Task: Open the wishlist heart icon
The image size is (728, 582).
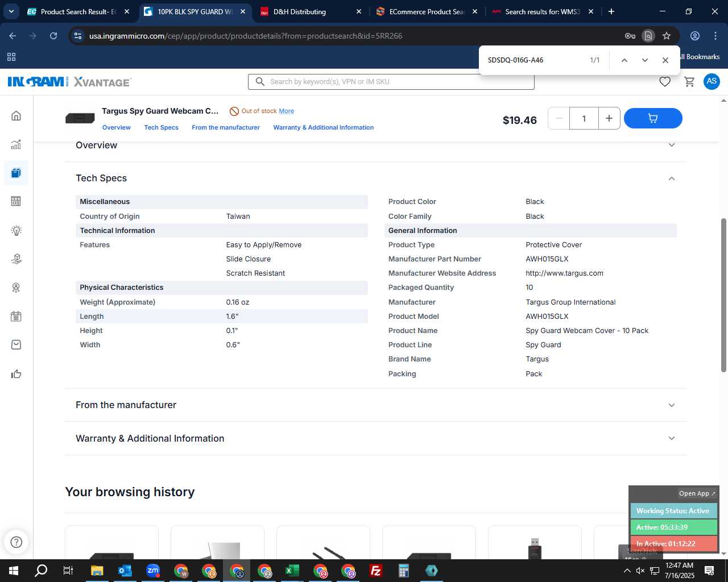Action: click(665, 82)
